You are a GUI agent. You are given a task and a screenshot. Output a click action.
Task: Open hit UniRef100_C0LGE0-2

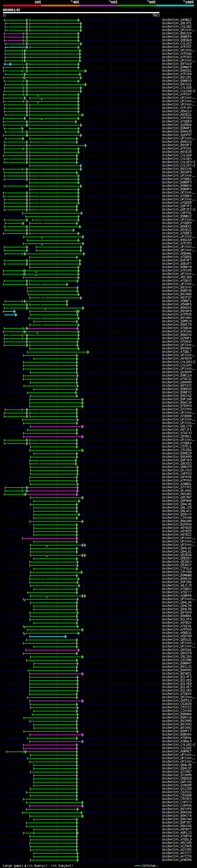click(x=179, y=162)
